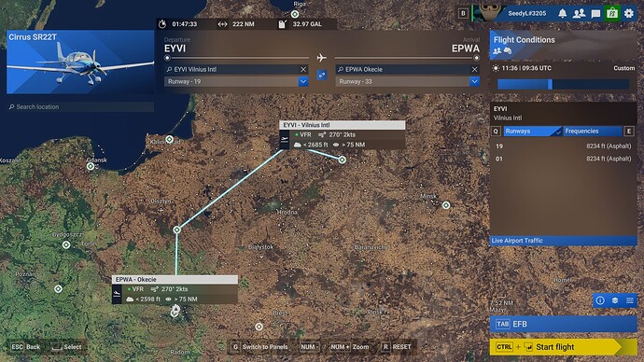Select the Gdansk airport marker on map
644x362 pixels.
[x=91, y=166]
